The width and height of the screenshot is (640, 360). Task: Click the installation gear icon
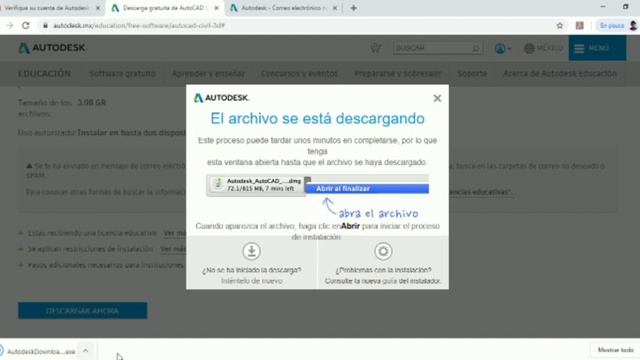[383, 251]
